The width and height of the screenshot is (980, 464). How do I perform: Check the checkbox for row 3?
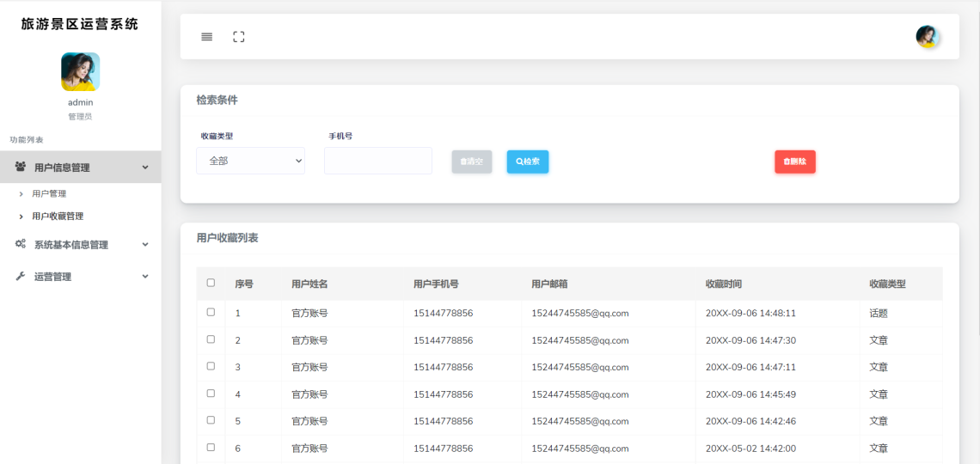(x=211, y=366)
